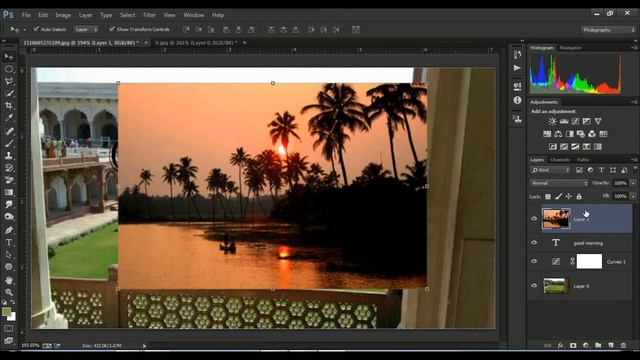Select the Clone Stamp tool
Viewport: 640px width, 360px height.
tap(9, 156)
